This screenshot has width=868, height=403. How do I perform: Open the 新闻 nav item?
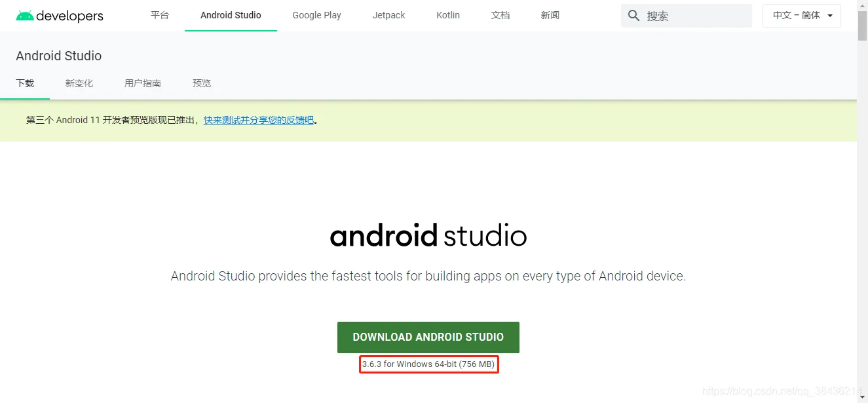[550, 15]
